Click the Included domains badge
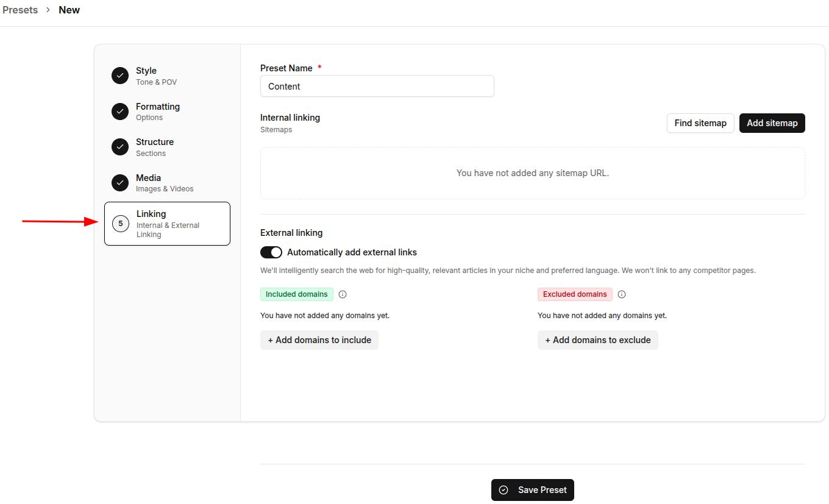Viewport: 829px width, 504px height. tap(296, 294)
